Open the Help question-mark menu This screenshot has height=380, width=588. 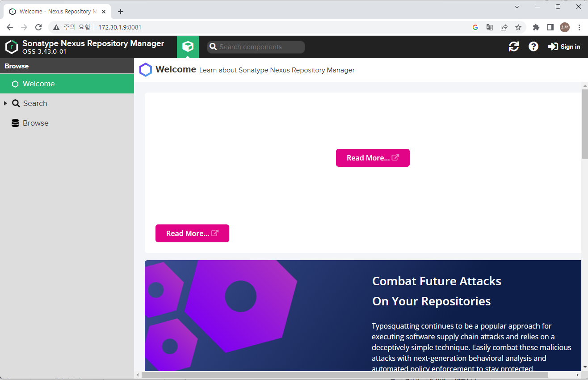coord(533,46)
